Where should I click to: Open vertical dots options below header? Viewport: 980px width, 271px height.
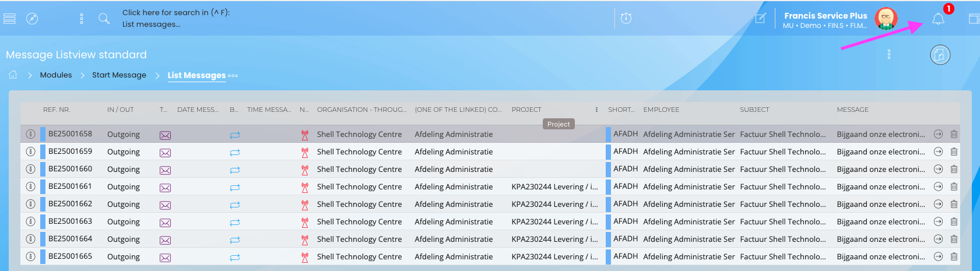click(x=889, y=54)
